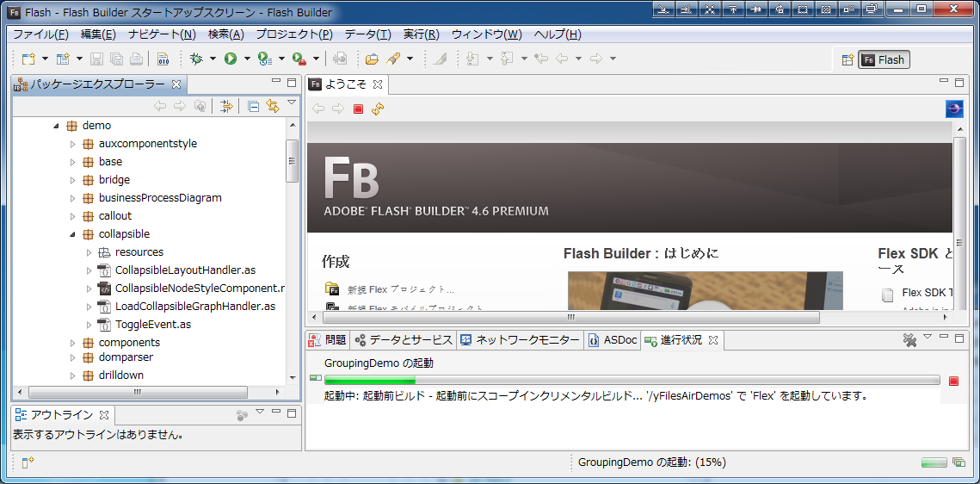980x484 pixels.
Task: Open the New button dropdown arrow
Action: click(x=45, y=59)
